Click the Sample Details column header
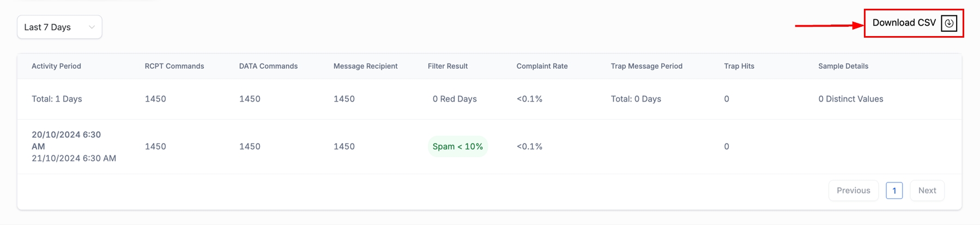 pos(843,66)
